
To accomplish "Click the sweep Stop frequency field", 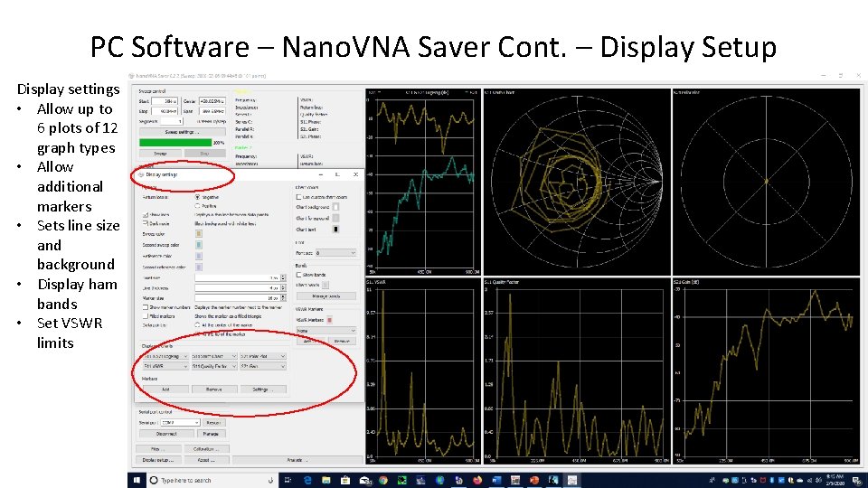I will [165, 111].
